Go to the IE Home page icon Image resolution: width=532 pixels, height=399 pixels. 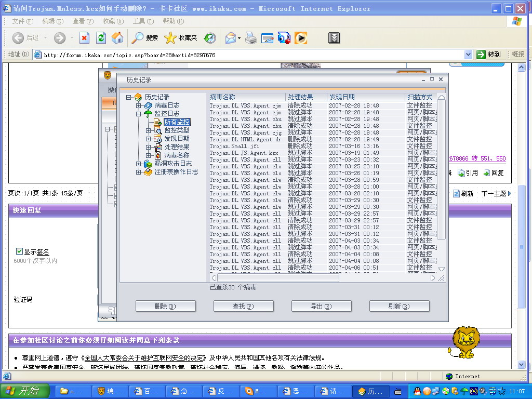[x=117, y=38]
